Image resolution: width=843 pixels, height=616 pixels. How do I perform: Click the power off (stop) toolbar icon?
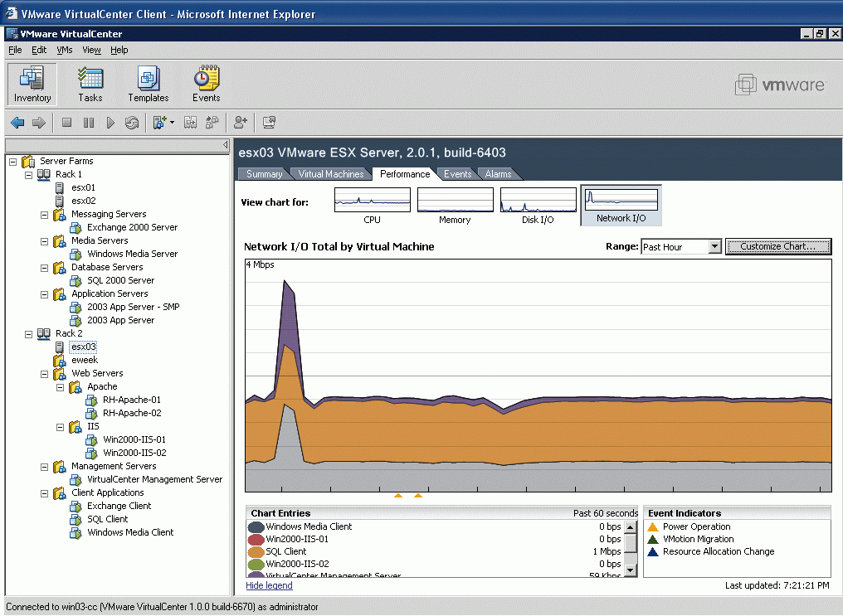pos(66,123)
